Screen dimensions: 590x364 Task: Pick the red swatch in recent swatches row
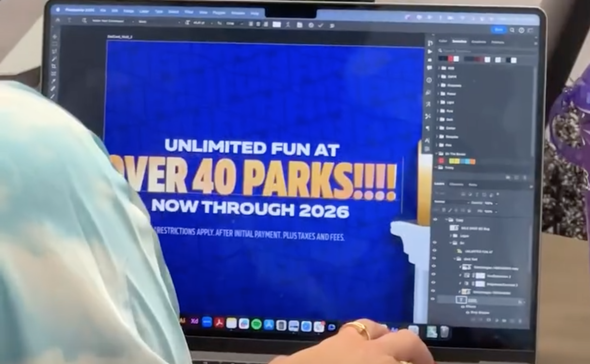pyautogui.click(x=450, y=58)
